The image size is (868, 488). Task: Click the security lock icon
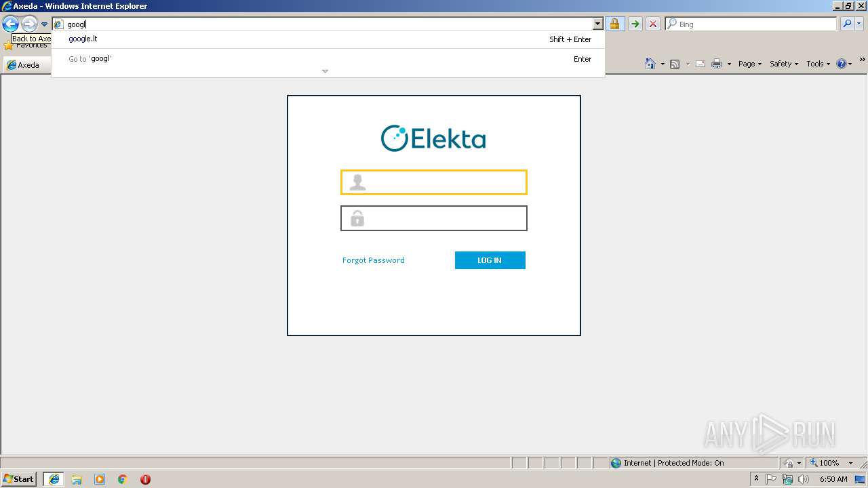tap(614, 24)
